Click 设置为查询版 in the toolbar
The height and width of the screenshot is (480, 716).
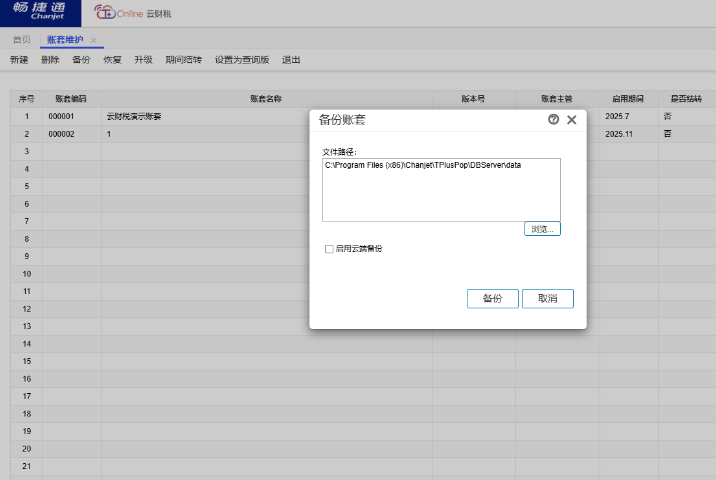(241, 60)
